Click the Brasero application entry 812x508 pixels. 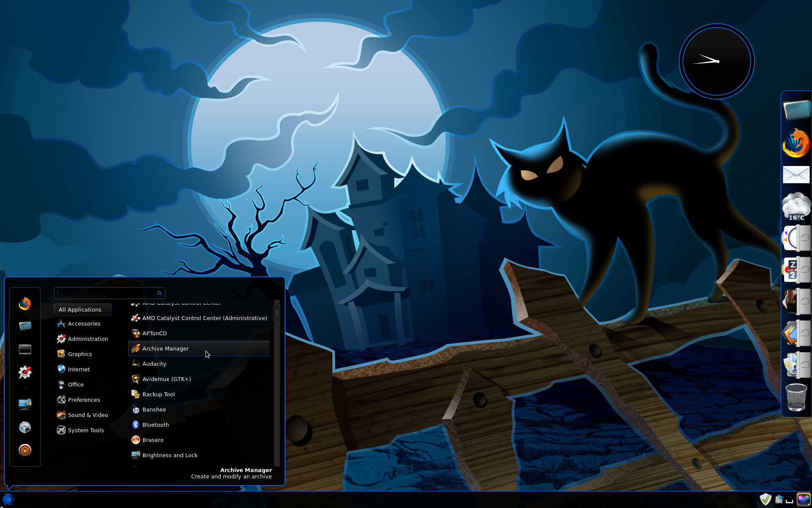tap(152, 439)
